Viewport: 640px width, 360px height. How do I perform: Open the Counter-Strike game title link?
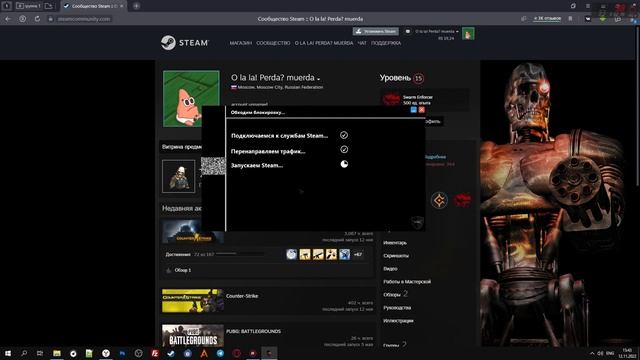[x=242, y=296]
